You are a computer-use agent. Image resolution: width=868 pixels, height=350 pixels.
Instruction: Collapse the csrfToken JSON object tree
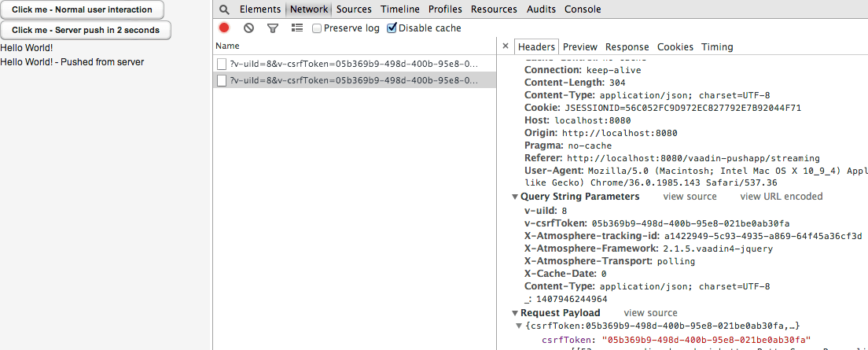pos(518,326)
